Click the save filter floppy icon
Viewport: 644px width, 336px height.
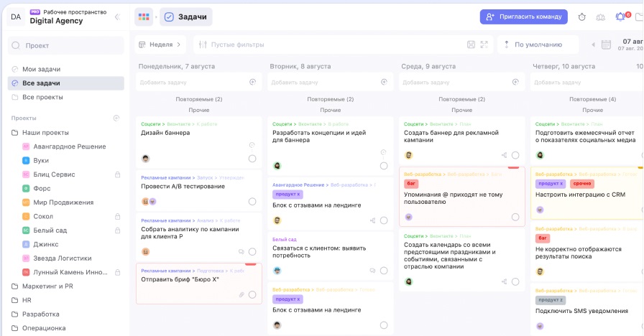tap(471, 45)
